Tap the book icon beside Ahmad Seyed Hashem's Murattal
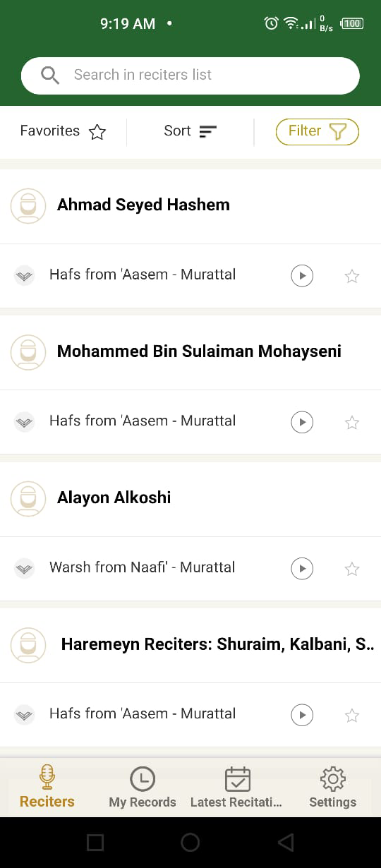This screenshot has height=868, width=381. [x=25, y=276]
